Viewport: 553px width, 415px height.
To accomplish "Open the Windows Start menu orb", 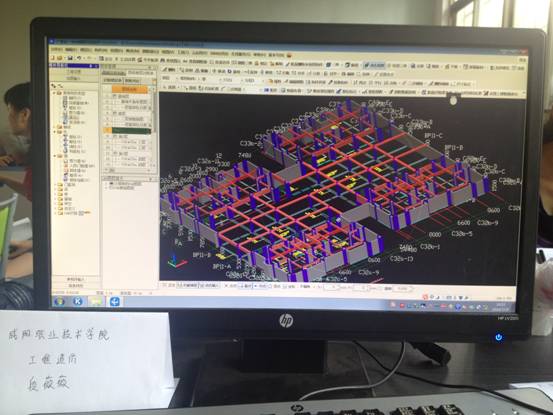I will [59, 301].
